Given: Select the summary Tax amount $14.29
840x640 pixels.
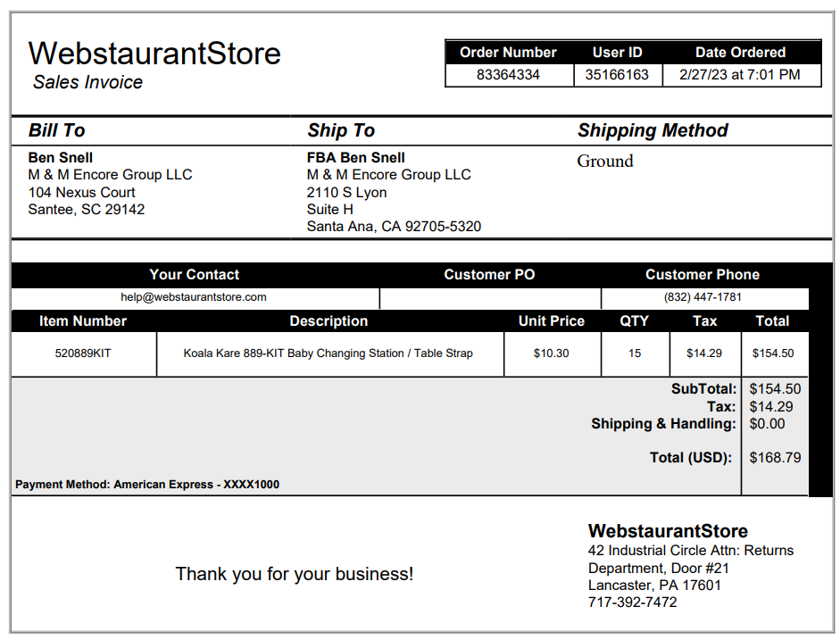Looking at the screenshot, I should [771, 406].
